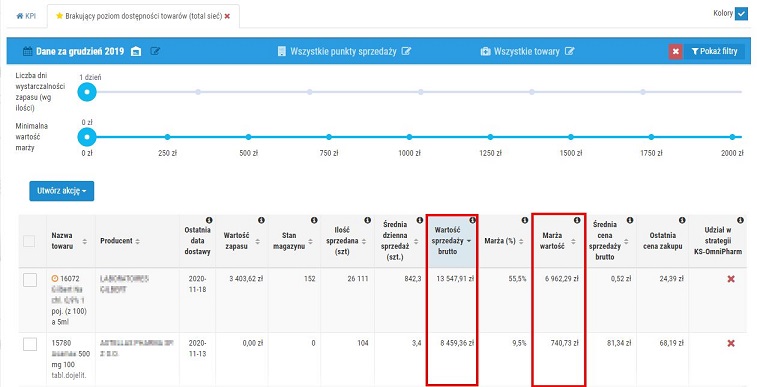Click red X in 16072 row strategy column

731,279
